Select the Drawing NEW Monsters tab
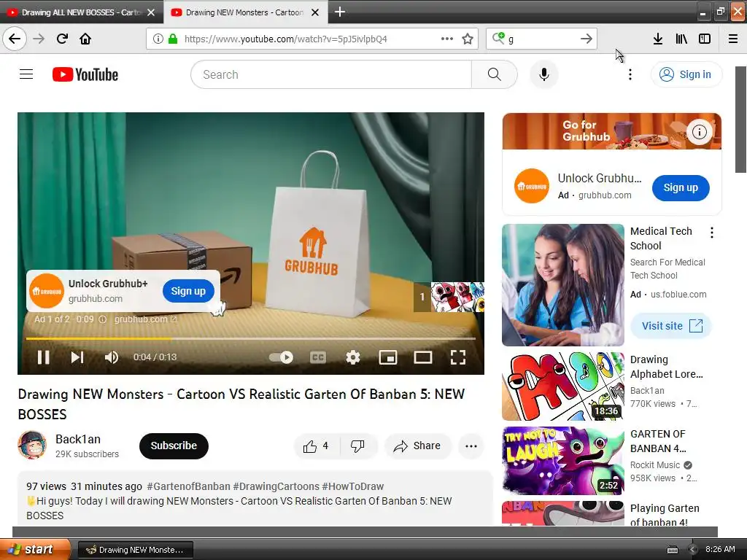Viewport: 747px width, 560px height. [x=245, y=12]
